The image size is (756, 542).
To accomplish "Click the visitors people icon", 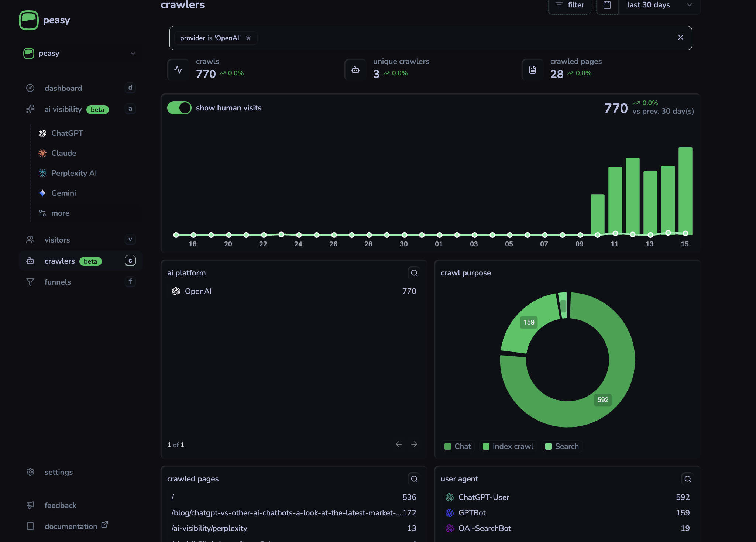I will 30,240.
